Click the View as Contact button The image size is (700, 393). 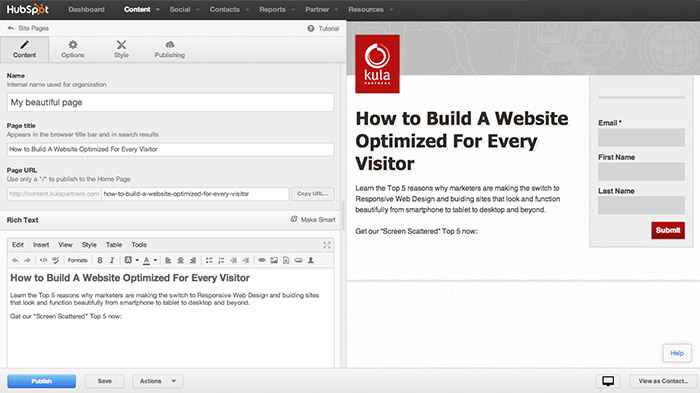(x=663, y=381)
